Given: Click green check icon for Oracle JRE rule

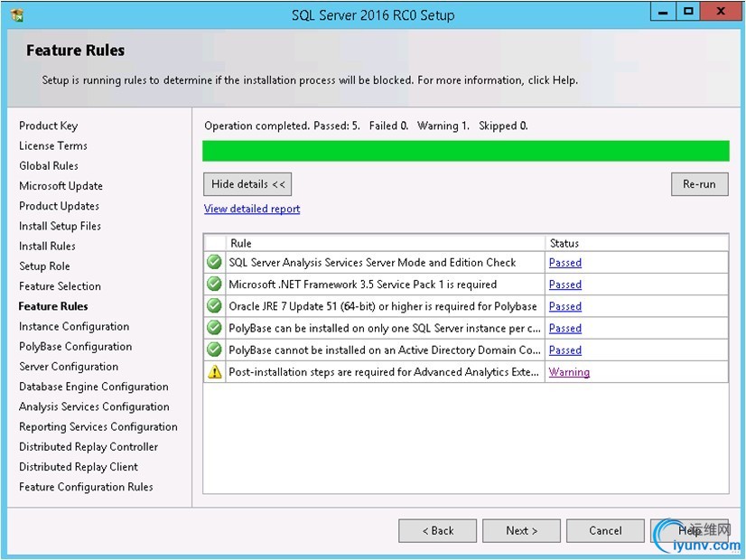Looking at the screenshot, I should [x=215, y=306].
